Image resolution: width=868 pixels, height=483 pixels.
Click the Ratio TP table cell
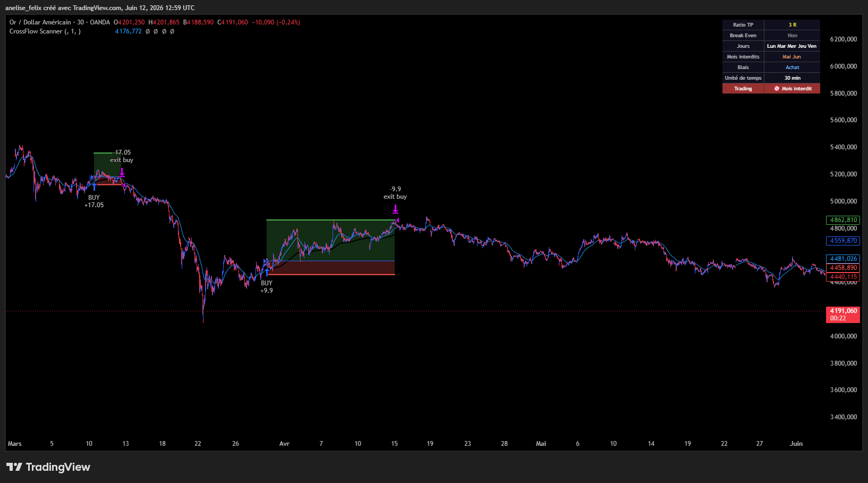tap(743, 25)
